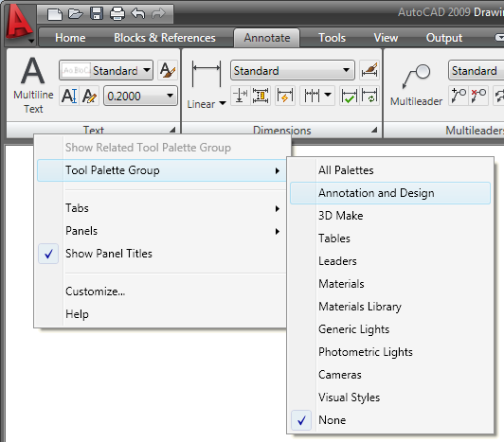Expand the Linear dimension type arrow
This screenshot has height=442, width=504.
[222, 103]
